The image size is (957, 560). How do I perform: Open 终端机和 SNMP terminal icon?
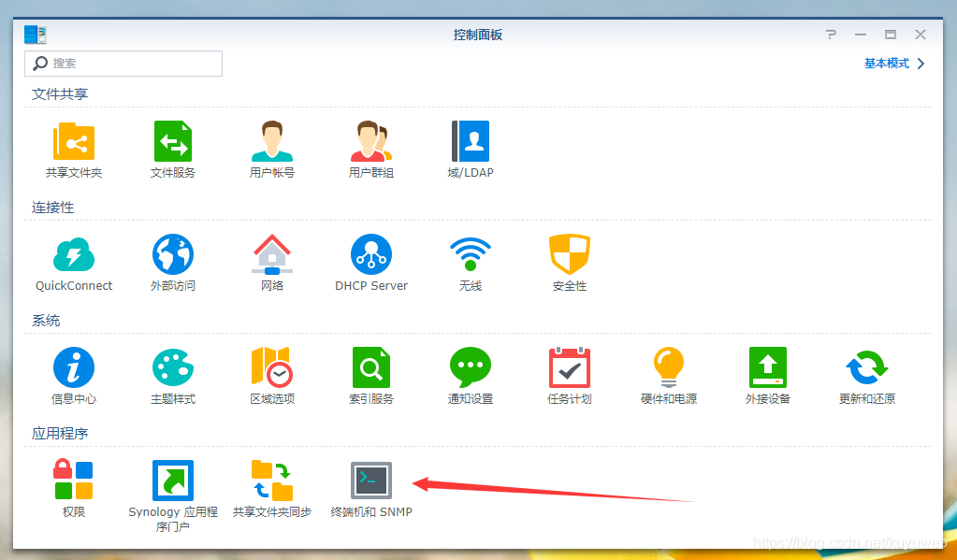371,481
